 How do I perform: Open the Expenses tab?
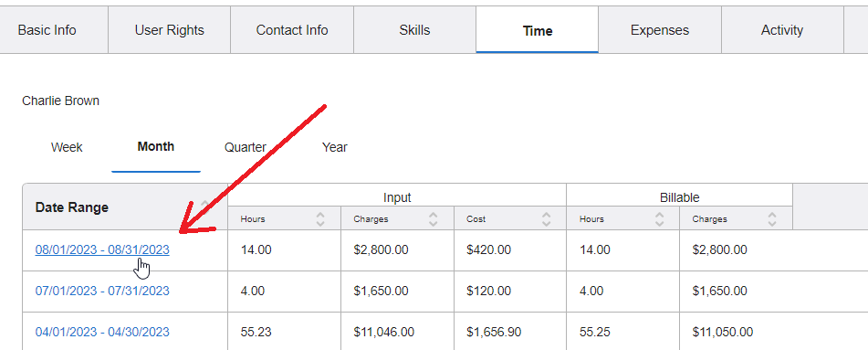point(660,30)
